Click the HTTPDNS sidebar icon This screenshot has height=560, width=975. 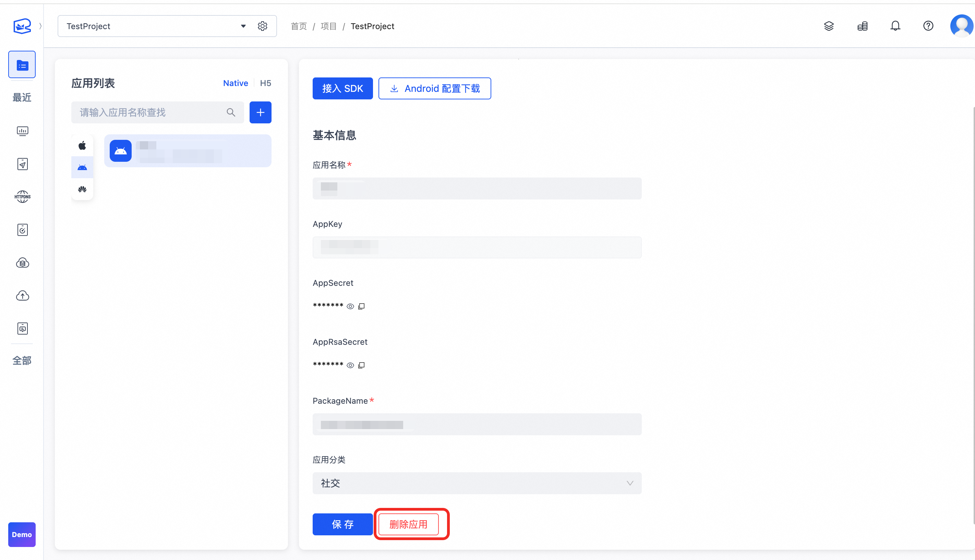pos(22,196)
